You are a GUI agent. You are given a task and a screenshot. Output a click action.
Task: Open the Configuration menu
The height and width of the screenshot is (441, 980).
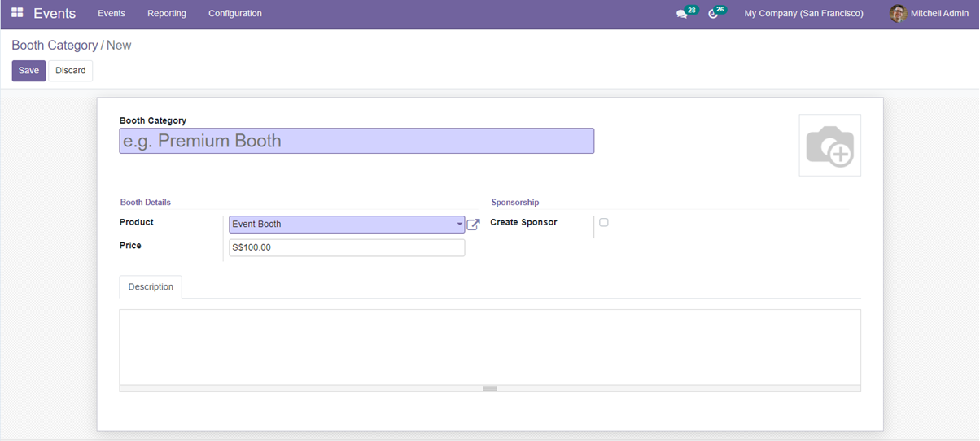(x=234, y=13)
